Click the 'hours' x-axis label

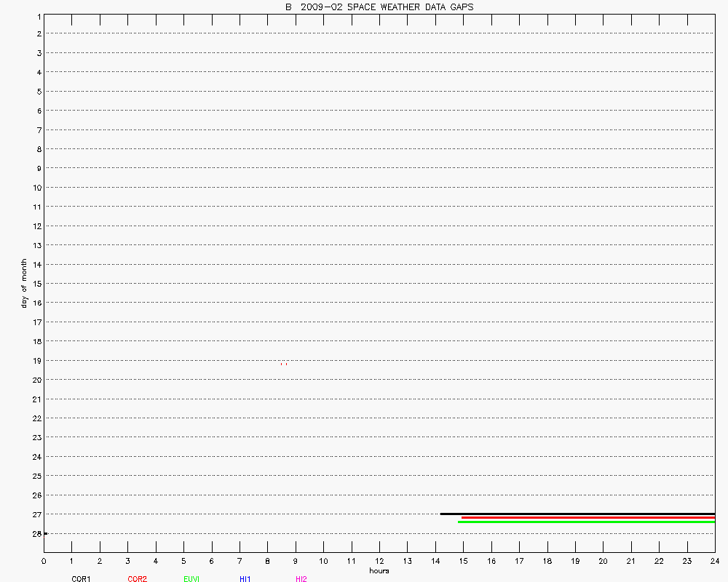(x=379, y=571)
